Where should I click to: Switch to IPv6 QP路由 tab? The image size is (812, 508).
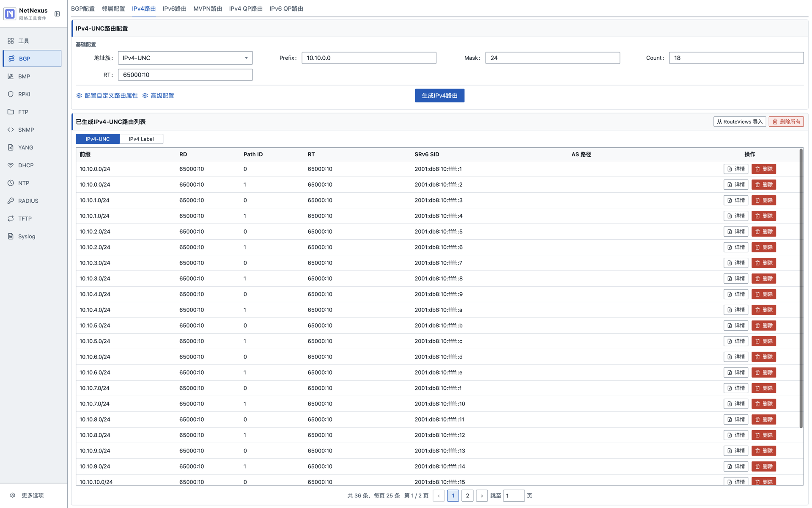click(x=286, y=8)
